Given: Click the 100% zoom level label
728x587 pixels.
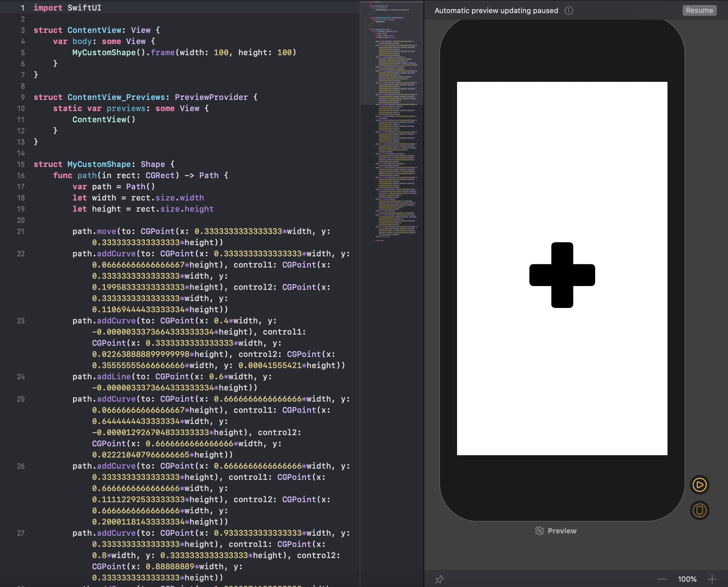Looking at the screenshot, I should [x=687, y=579].
